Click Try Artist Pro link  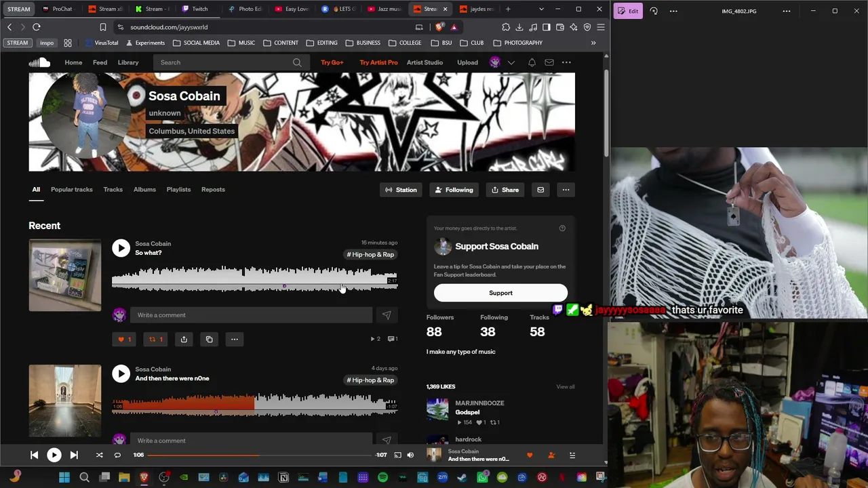point(378,62)
